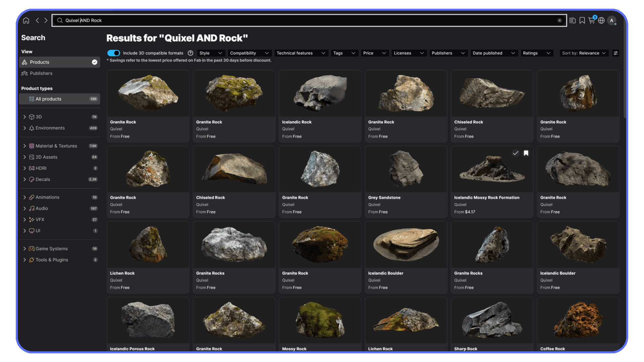
Task: Open the Tags filter dropdown
Action: [x=344, y=53]
